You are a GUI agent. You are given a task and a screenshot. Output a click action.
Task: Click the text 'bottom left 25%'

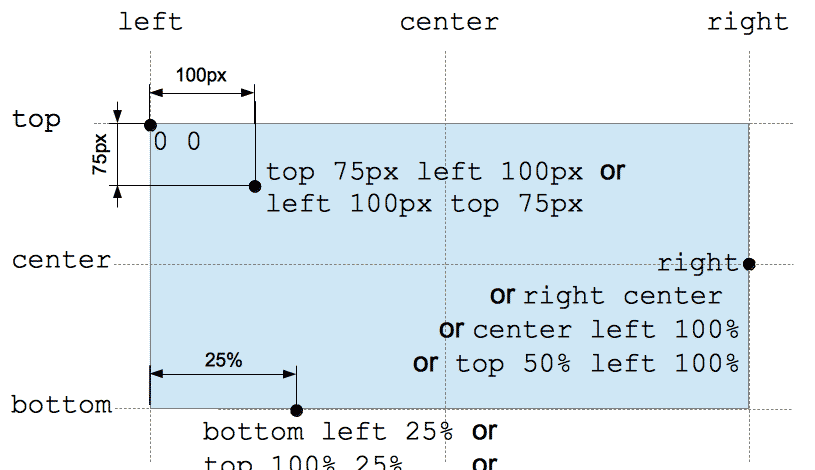coord(327,432)
